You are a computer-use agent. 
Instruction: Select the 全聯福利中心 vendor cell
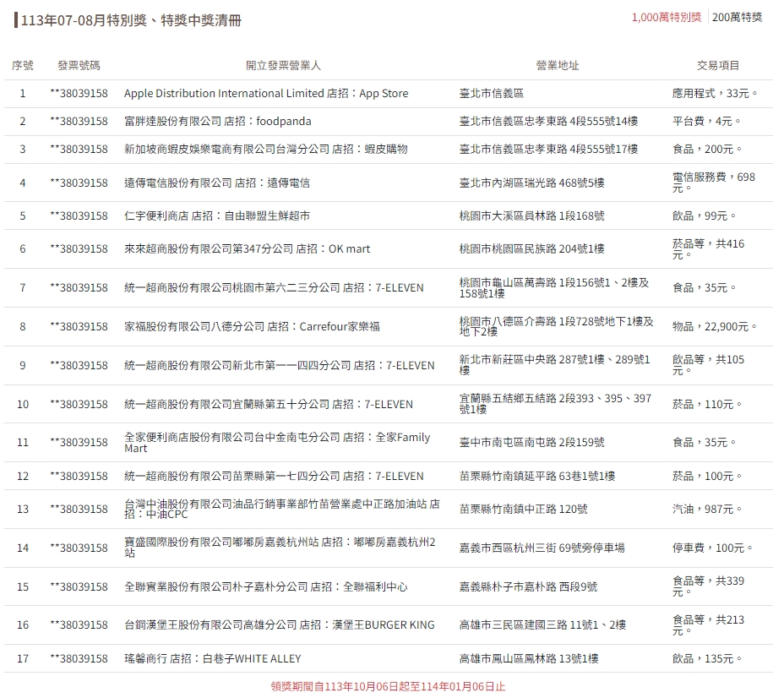tap(265, 587)
